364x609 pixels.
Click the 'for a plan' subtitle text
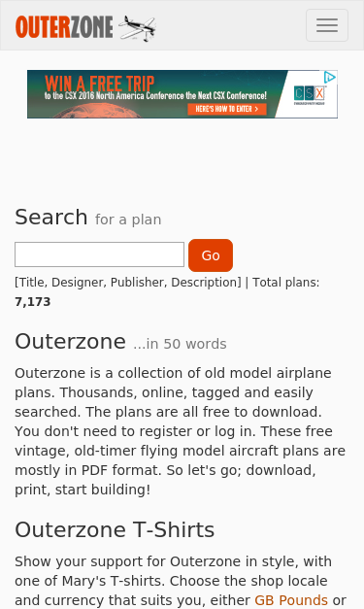(x=128, y=220)
